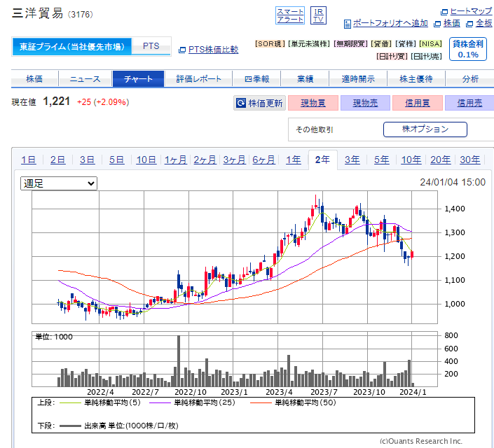Image resolution: width=494 pixels, height=448 pixels.
Task: Select the 5年 chart period
Action: pos(381,160)
